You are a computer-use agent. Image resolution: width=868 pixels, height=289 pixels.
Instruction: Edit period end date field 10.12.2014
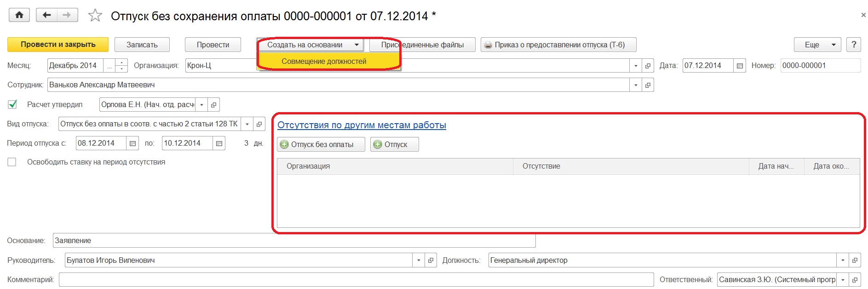[187, 143]
